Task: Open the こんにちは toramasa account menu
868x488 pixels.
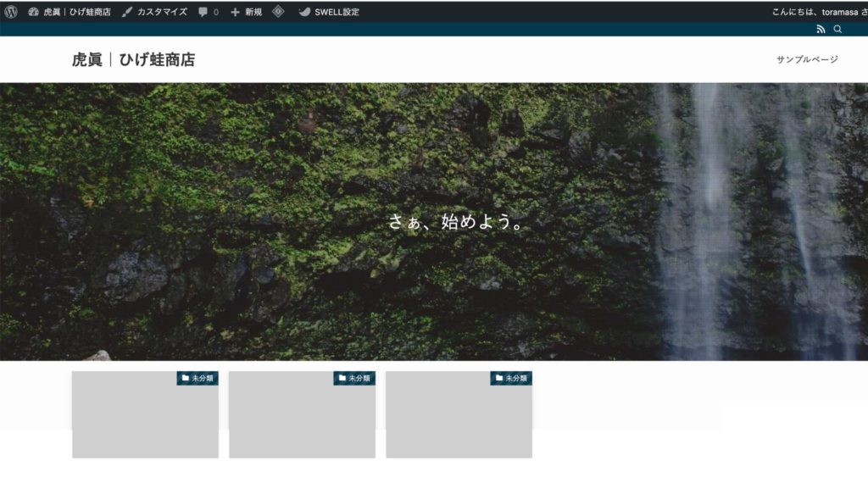Action: pos(818,12)
